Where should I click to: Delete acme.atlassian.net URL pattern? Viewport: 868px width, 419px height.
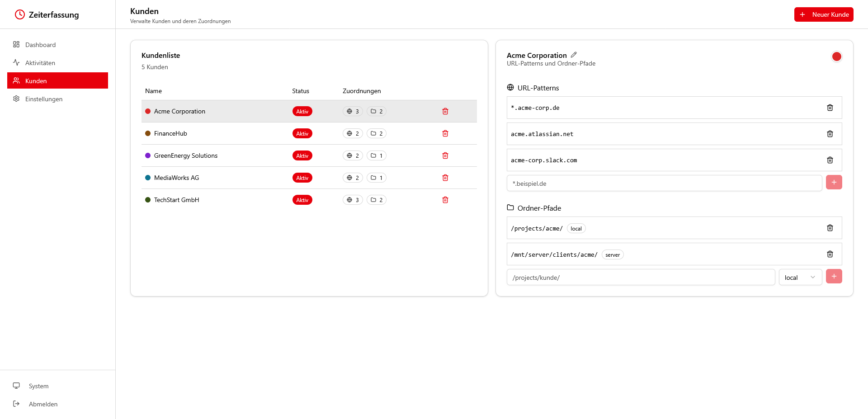830,134
